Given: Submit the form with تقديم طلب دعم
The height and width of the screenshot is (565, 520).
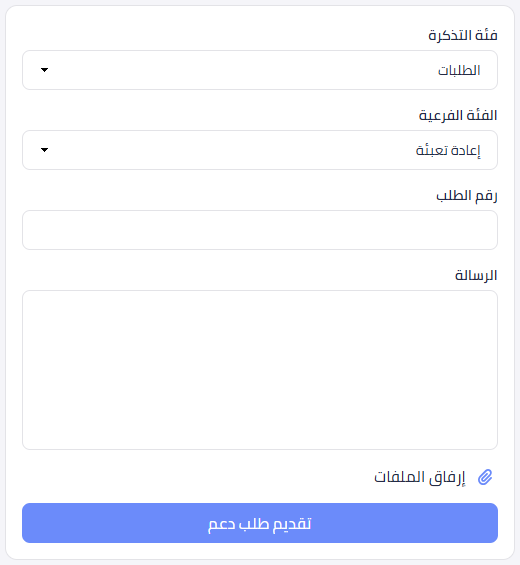Looking at the screenshot, I should point(260,523).
